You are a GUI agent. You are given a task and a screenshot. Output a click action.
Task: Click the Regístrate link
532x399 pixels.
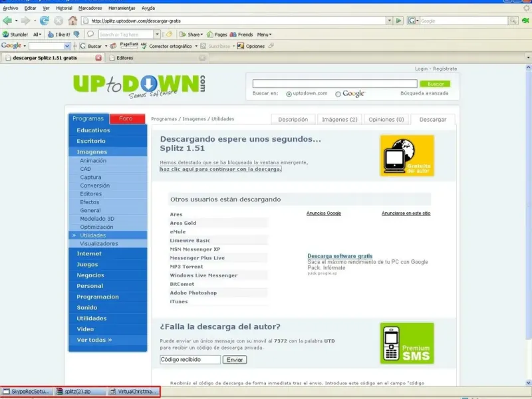click(x=445, y=68)
